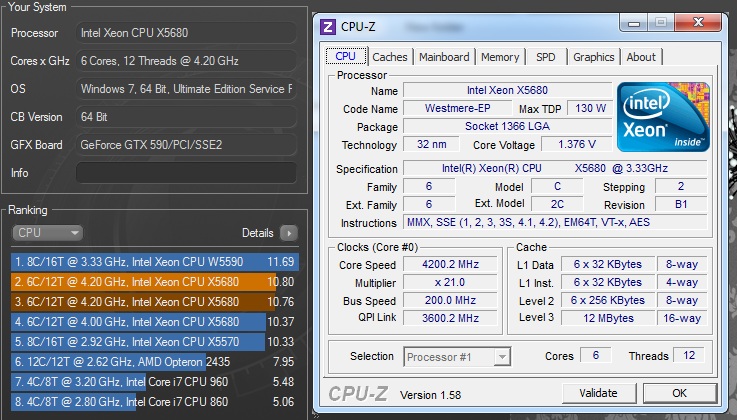Click the Specification value Intel(R) Xeon(R) CPU
This screenshot has width=737, height=420.
555,168
